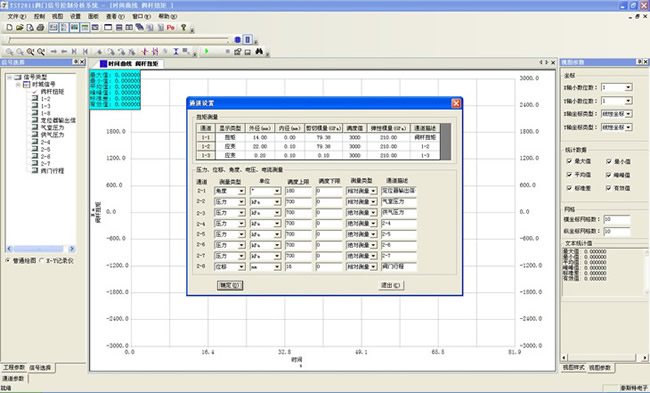
Task: Open the unit dropdown for channel 2-8
Action: click(x=266, y=267)
